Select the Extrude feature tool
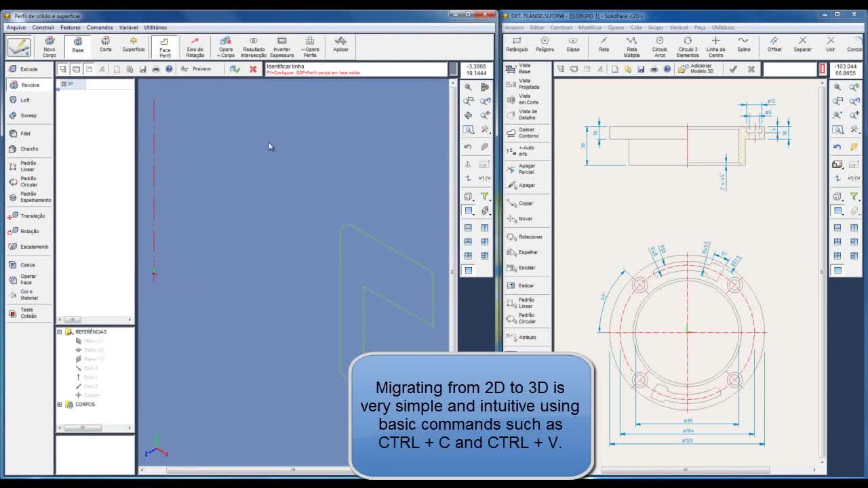Image resolution: width=868 pixels, height=488 pixels. pos(24,69)
